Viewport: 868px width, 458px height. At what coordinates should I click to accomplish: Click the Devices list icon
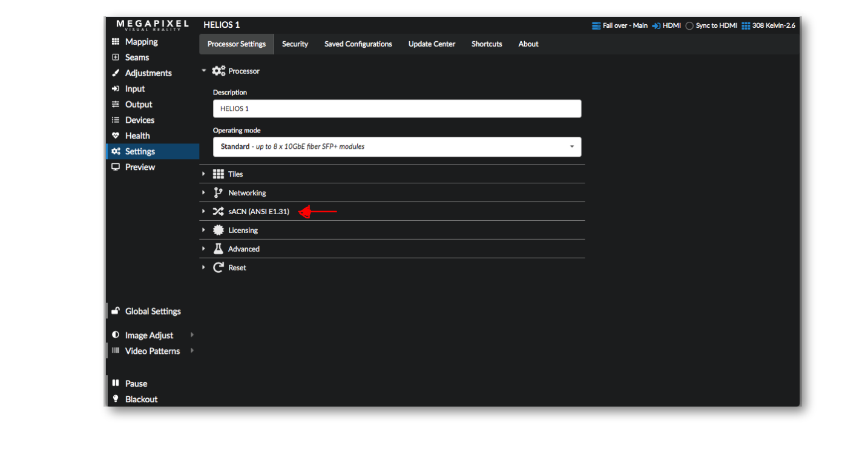pos(116,120)
